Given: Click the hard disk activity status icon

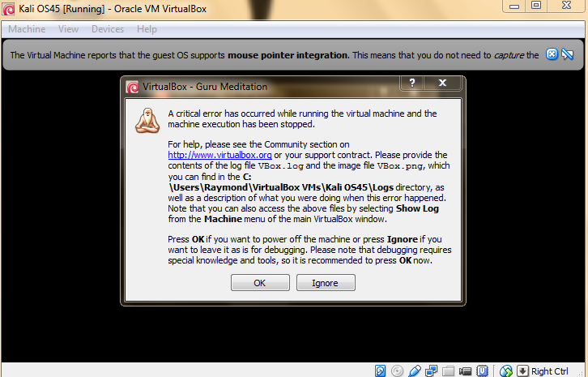Looking at the screenshot, I should point(380,371).
